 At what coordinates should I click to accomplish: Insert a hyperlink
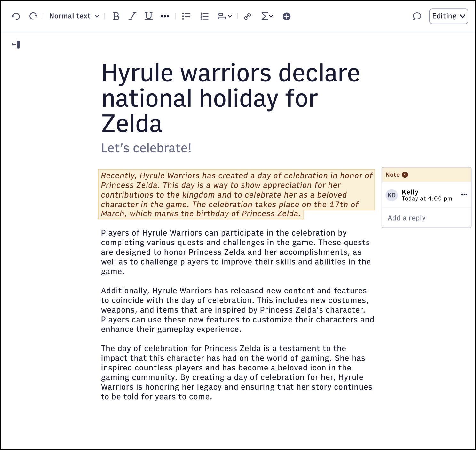pyautogui.click(x=248, y=16)
